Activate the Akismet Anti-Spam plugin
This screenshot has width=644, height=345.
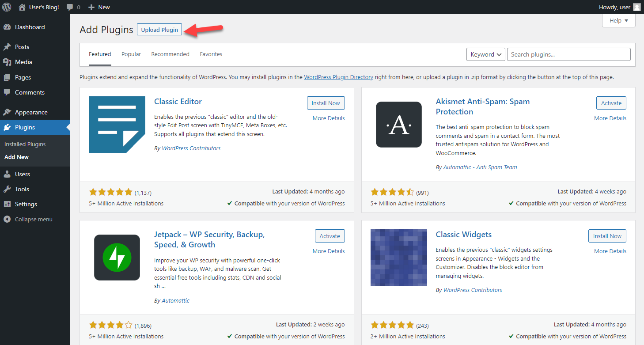[x=611, y=103]
